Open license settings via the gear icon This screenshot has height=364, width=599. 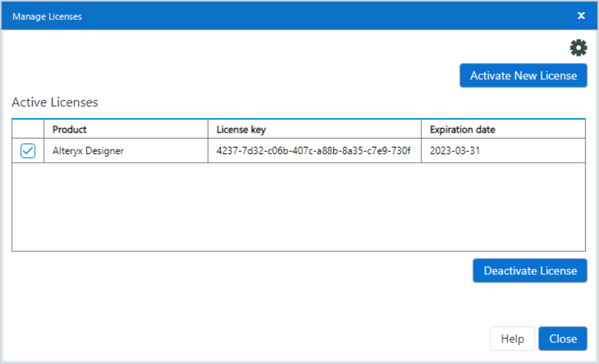578,47
